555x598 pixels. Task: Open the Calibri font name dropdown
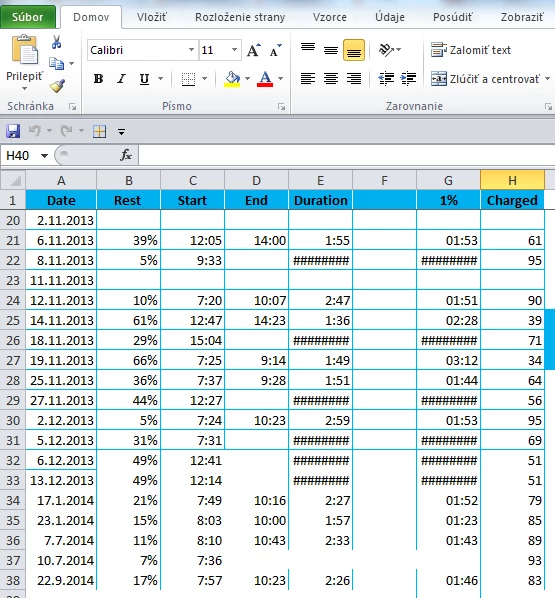coord(191,50)
